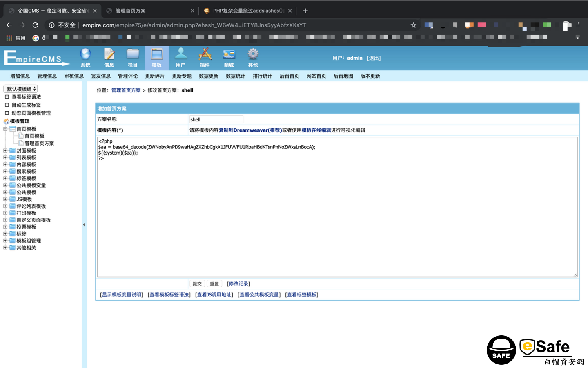Collapse the sidebar with the small arrow handle
The width and height of the screenshot is (588, 368).
point(84,224)
